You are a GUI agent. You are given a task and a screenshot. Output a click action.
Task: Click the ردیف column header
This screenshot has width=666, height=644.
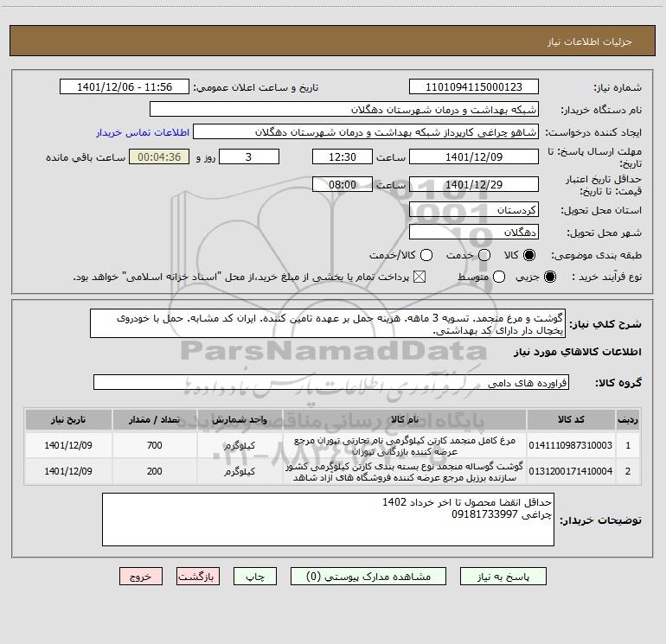(x=628, y=420)
